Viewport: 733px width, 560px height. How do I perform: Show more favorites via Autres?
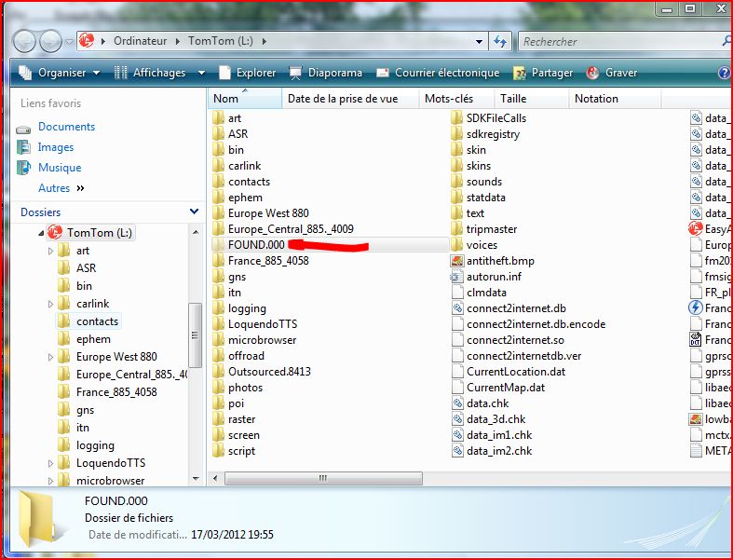pos(61,188)
